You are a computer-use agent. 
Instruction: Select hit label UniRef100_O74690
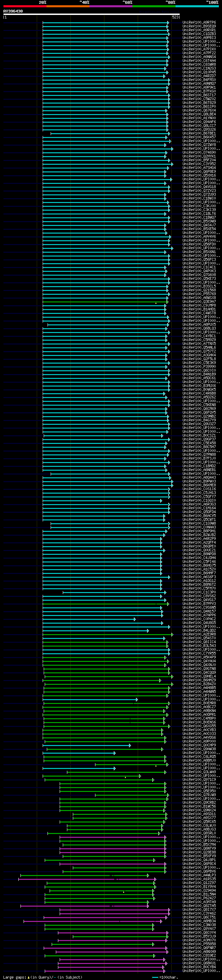click(199, 152)
